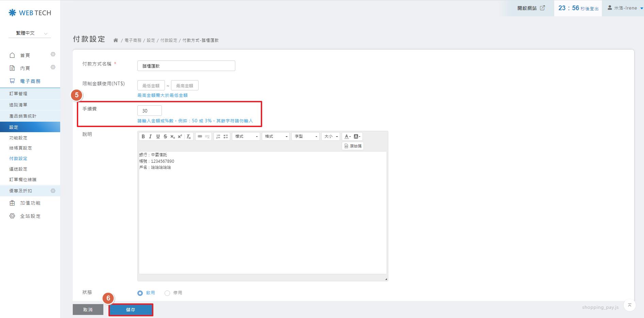
Task: Toggle bold formatting in the editor
Action: pos(143,137)
